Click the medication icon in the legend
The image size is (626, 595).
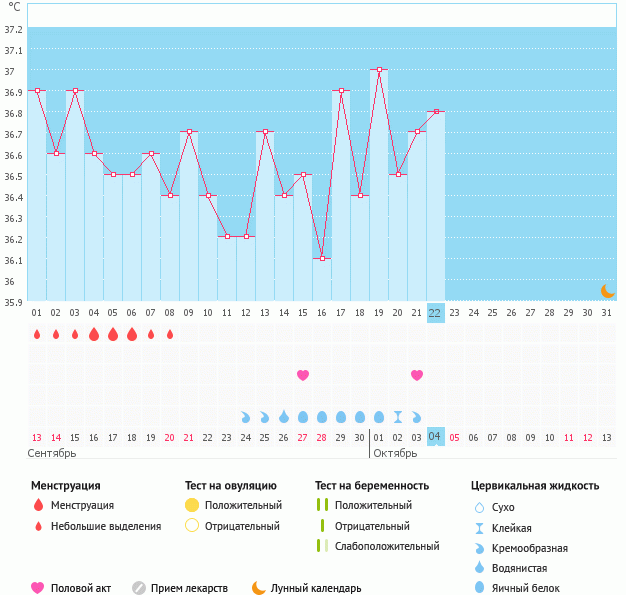[x=139, y=588]
